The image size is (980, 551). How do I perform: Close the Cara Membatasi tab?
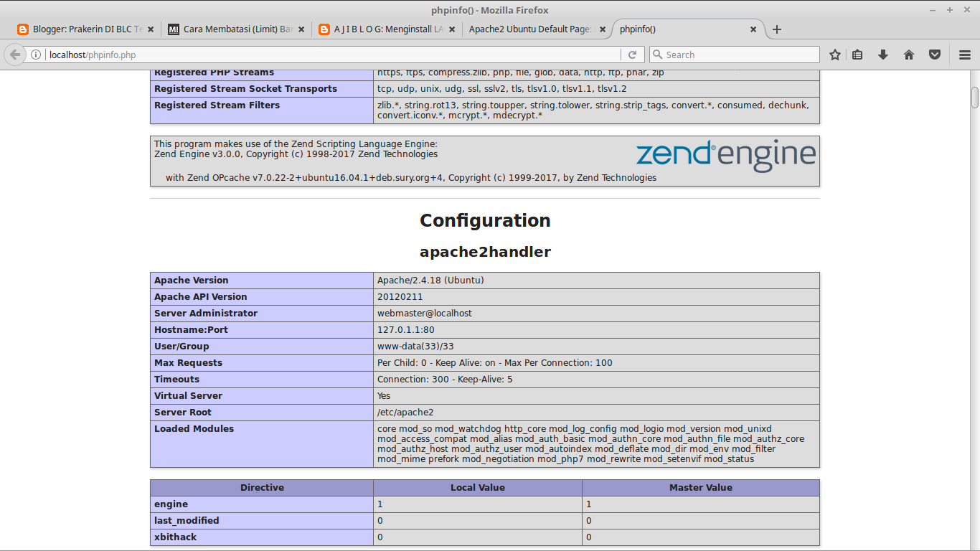301,29
